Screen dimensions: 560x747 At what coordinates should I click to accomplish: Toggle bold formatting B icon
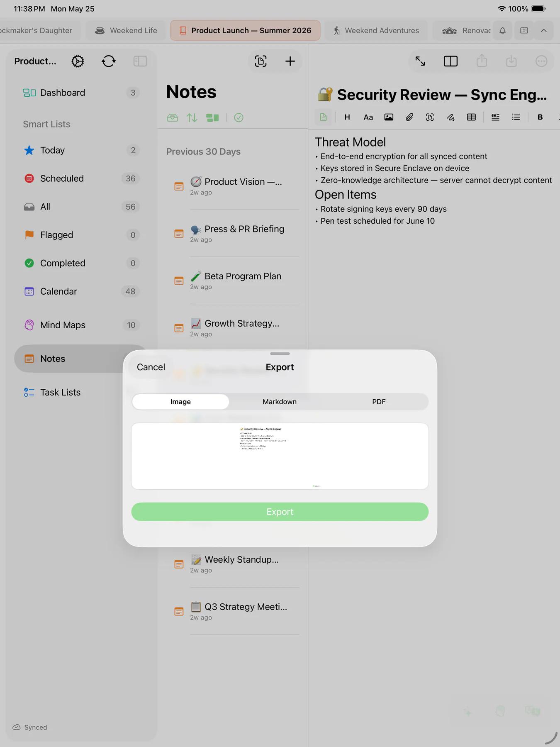coord(540,117)
